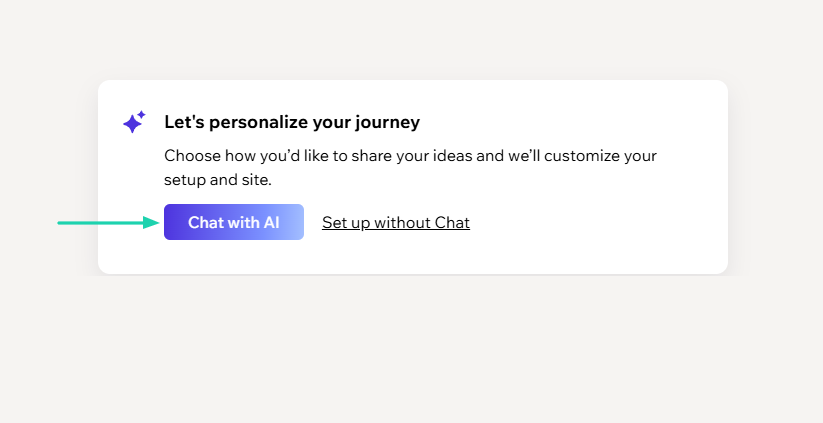Click the gray background above the card
Screen dimensions: 823x423
point(411,40)
